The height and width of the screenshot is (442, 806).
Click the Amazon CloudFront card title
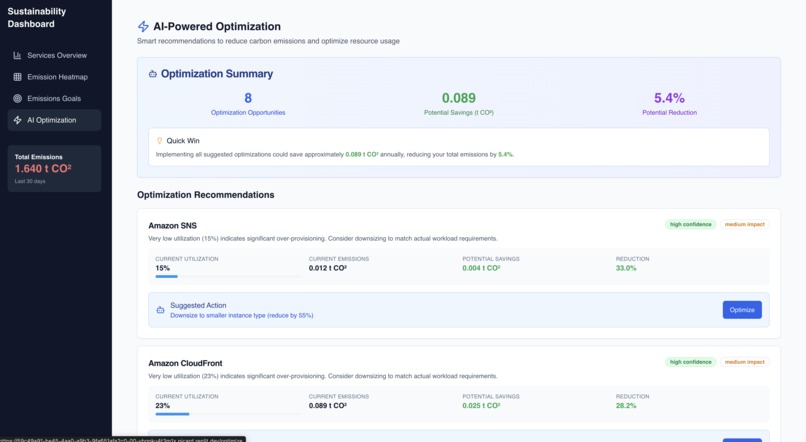point(186,363)
